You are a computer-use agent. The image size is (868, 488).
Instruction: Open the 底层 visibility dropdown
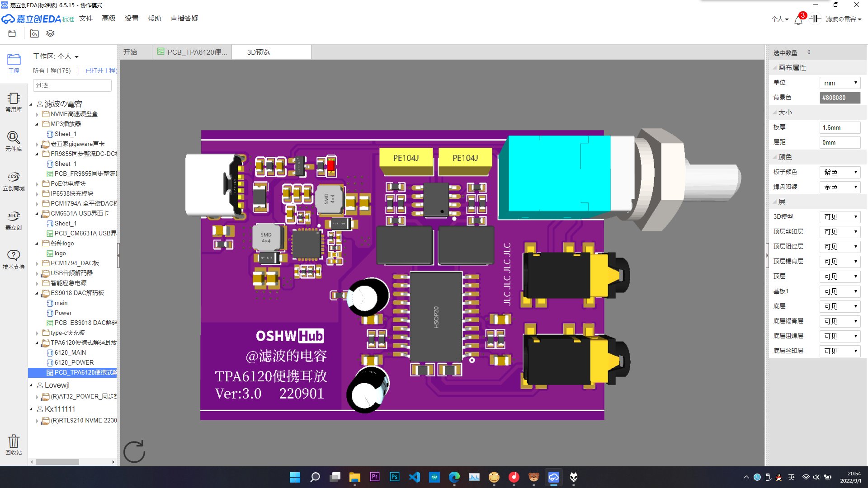tap(840, 306)
